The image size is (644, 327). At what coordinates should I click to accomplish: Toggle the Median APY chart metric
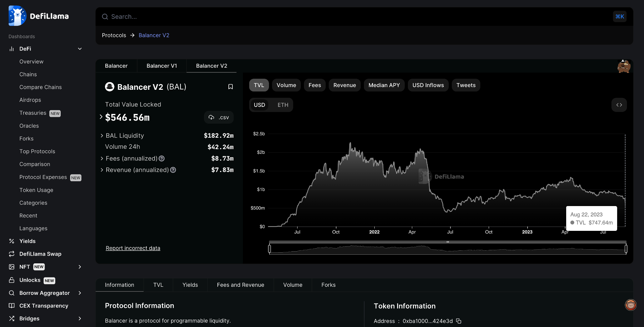click(x=384, y=85)
